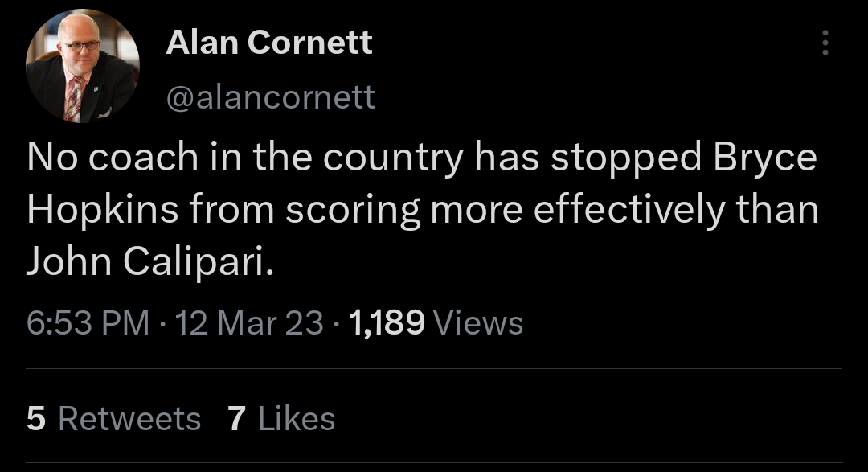Image resolution: width=868 pixels, height=472 pixels.
Task: Open the Alan Cornett display name
Action: [268, 43]
